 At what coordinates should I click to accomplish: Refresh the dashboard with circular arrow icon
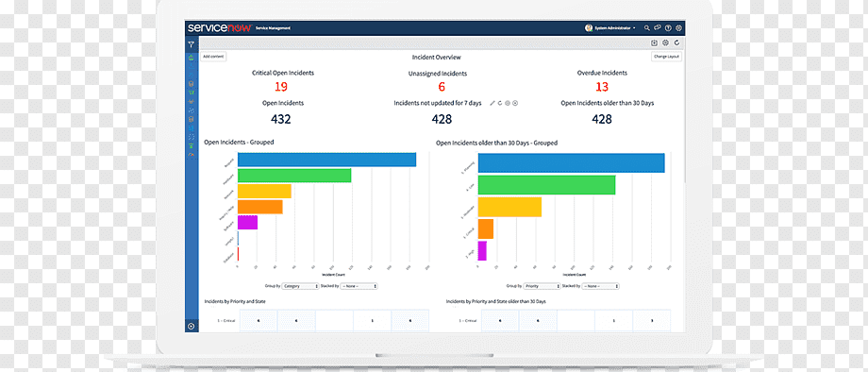676,42
